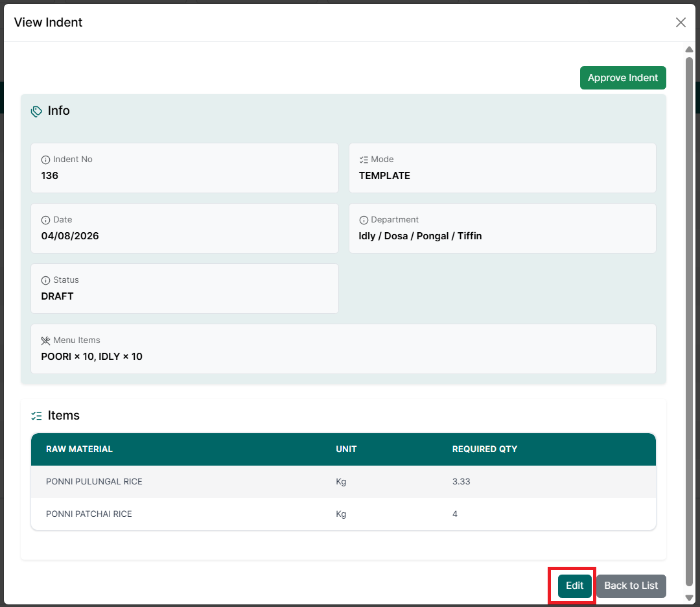Click the TEMPLATE mode value

point(384,176)
